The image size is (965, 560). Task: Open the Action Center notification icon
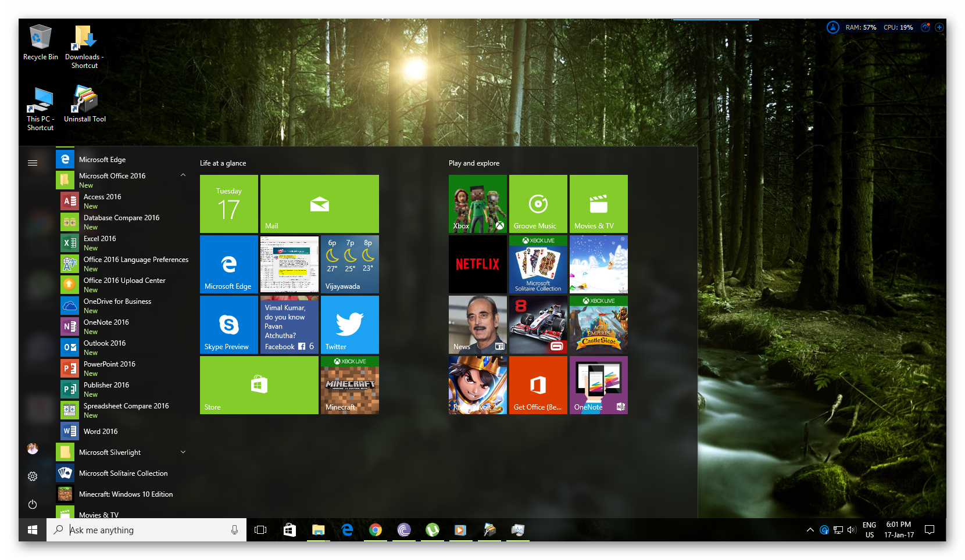930,530
